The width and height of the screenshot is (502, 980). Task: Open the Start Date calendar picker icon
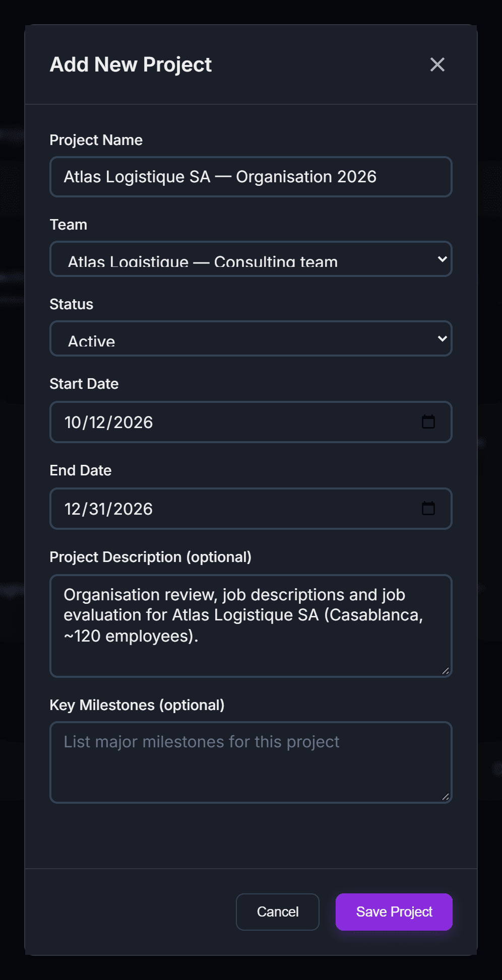click(428, 422)
